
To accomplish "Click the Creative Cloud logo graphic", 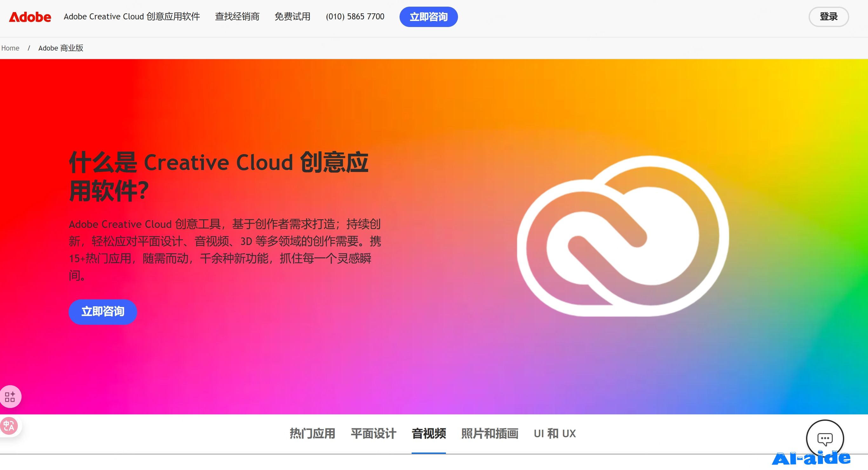I will (623, 236).
